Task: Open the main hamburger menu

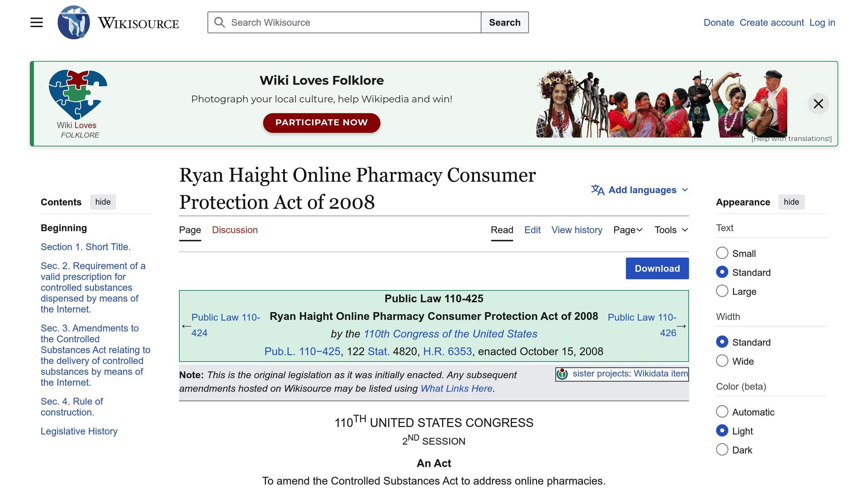Action: 36,22
